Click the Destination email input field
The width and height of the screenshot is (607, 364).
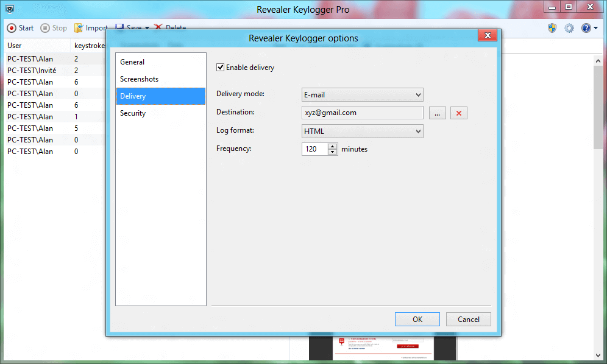(362, 113)
